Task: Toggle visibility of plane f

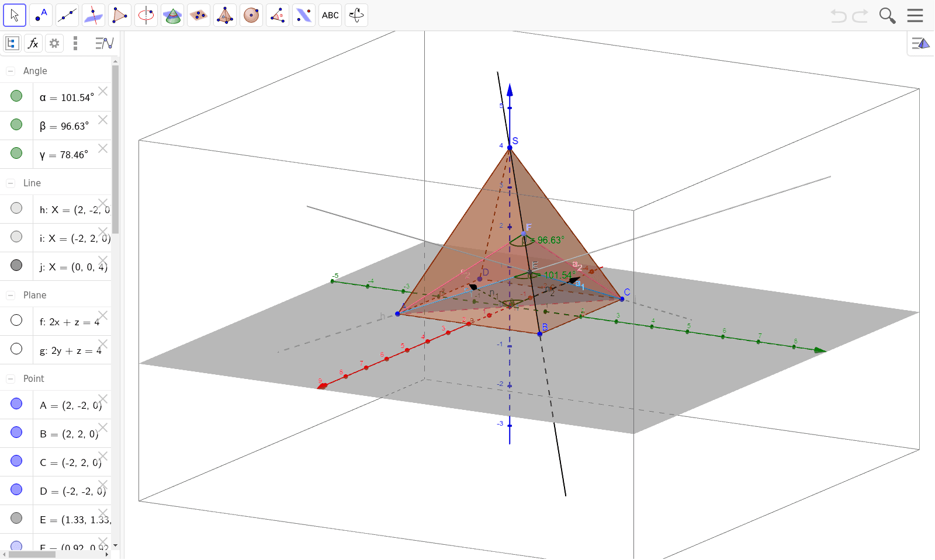Action: click(16, 320)
